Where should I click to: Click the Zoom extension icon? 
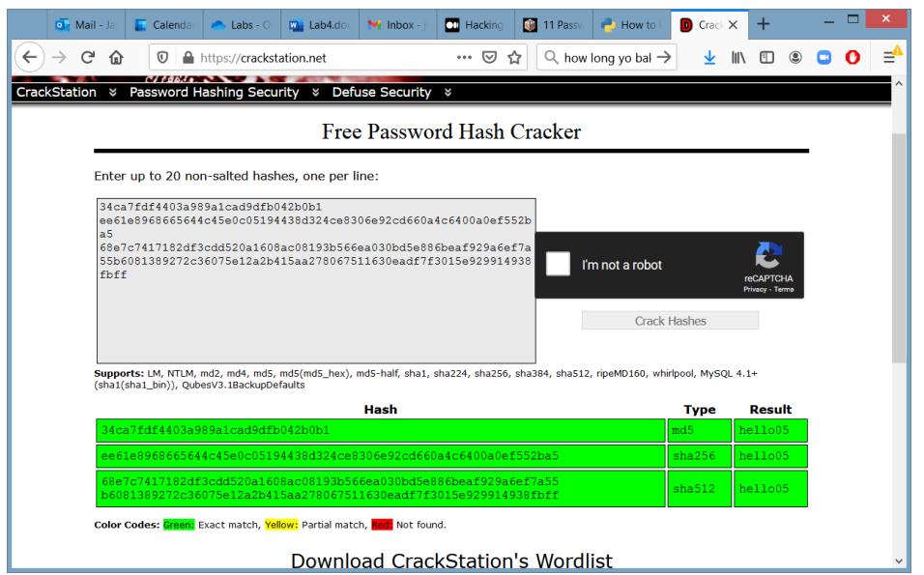823,57
